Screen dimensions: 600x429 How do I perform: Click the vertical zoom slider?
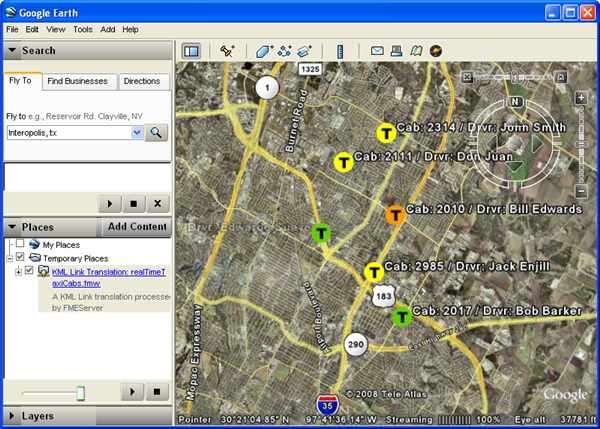coord(581,144)
